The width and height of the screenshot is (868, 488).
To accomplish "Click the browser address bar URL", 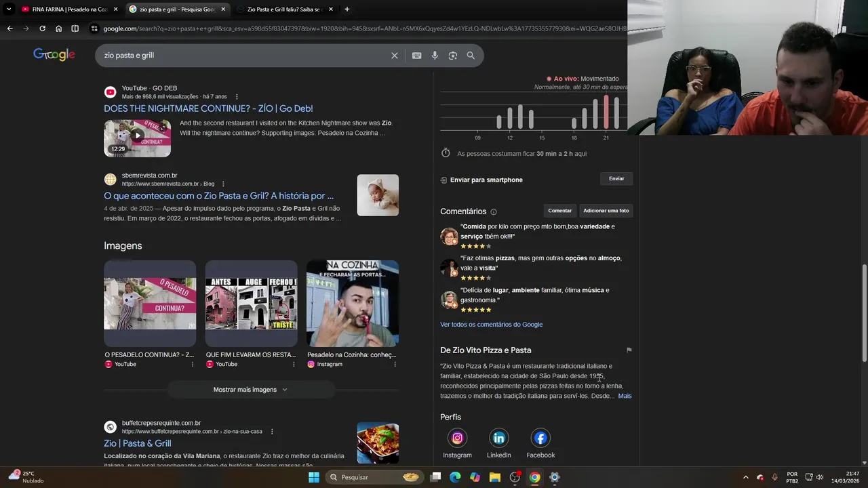I will pyautogui.click(x=365, y=28).
